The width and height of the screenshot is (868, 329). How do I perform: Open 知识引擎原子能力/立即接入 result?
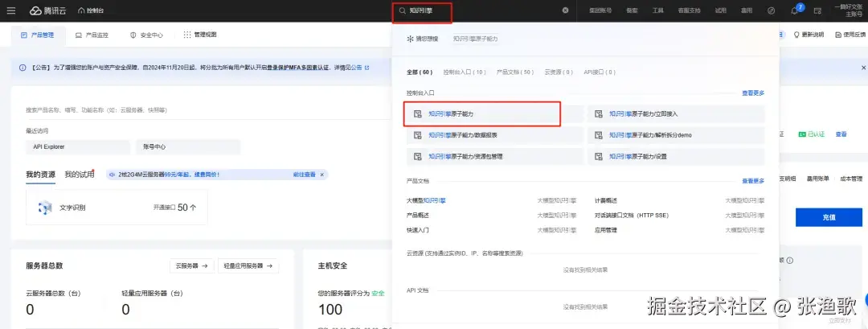676,113
